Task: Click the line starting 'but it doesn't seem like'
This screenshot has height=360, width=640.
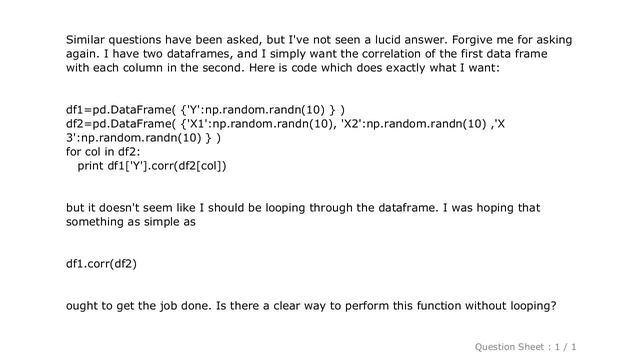Action: 303,208
